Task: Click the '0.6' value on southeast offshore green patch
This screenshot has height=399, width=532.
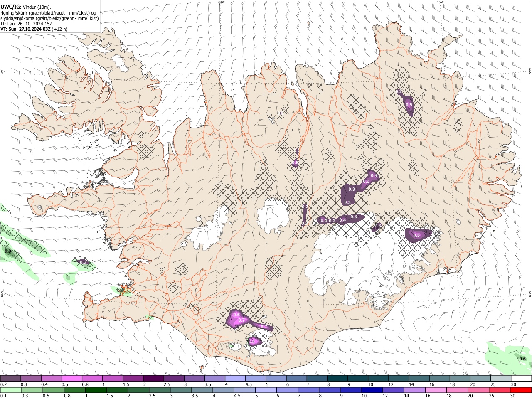Action: (522, 359)
